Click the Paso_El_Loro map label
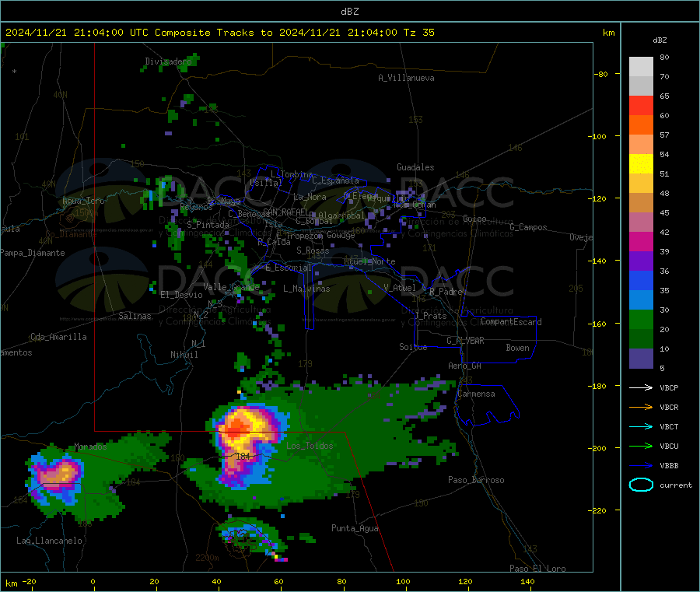This screenshot has height=592, width=700. tap(537, 569)
